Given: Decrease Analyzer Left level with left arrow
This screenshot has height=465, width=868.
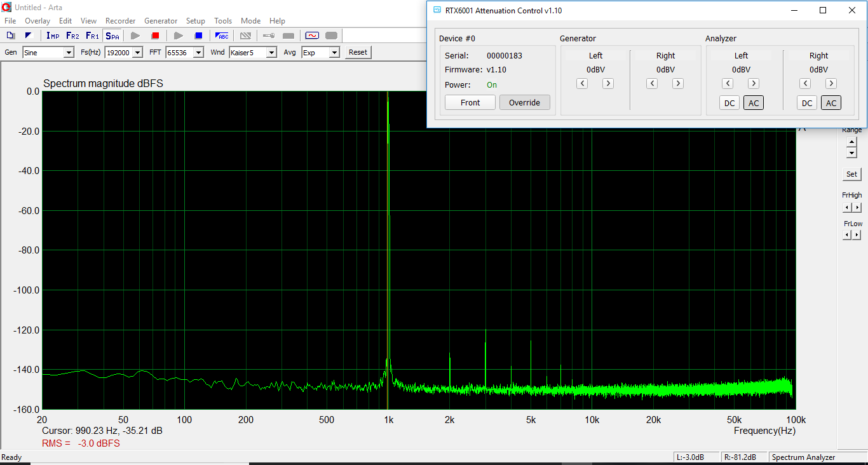Looking at the screenshot, I should (x=728, y=83).
